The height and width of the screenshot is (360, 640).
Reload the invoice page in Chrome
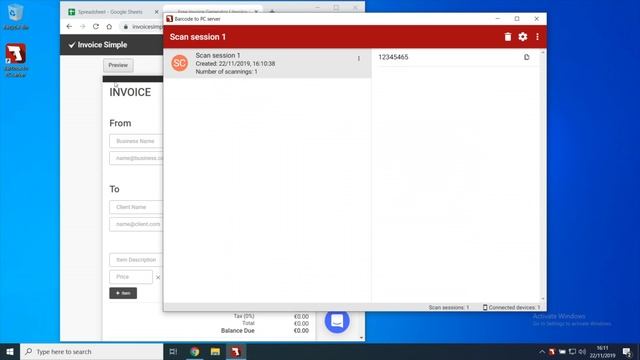[x=96, y=27]
